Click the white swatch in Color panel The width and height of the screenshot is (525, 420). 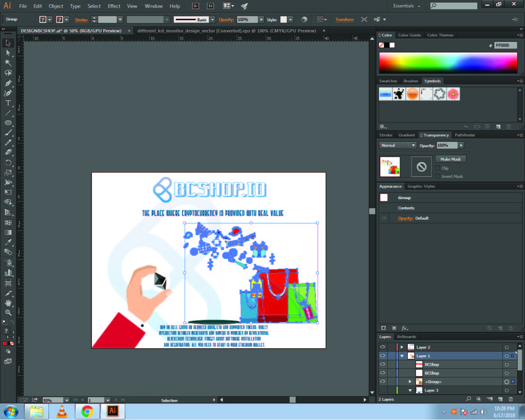point(392,45)
